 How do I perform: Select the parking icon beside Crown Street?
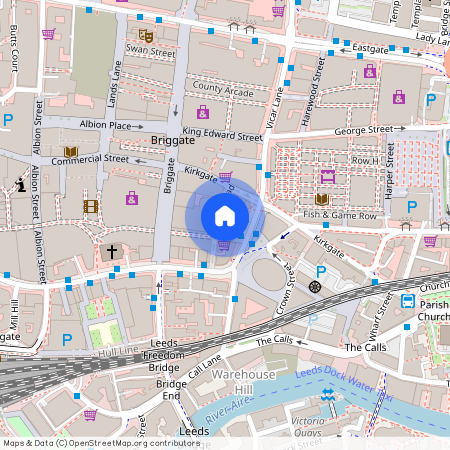click(x=321, y=272)
